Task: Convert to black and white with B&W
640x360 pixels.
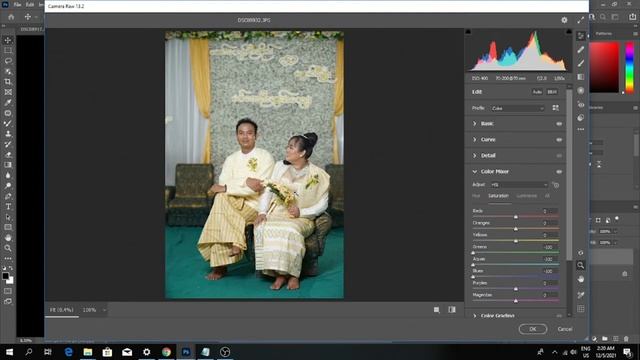Action: tap(552, 92)
